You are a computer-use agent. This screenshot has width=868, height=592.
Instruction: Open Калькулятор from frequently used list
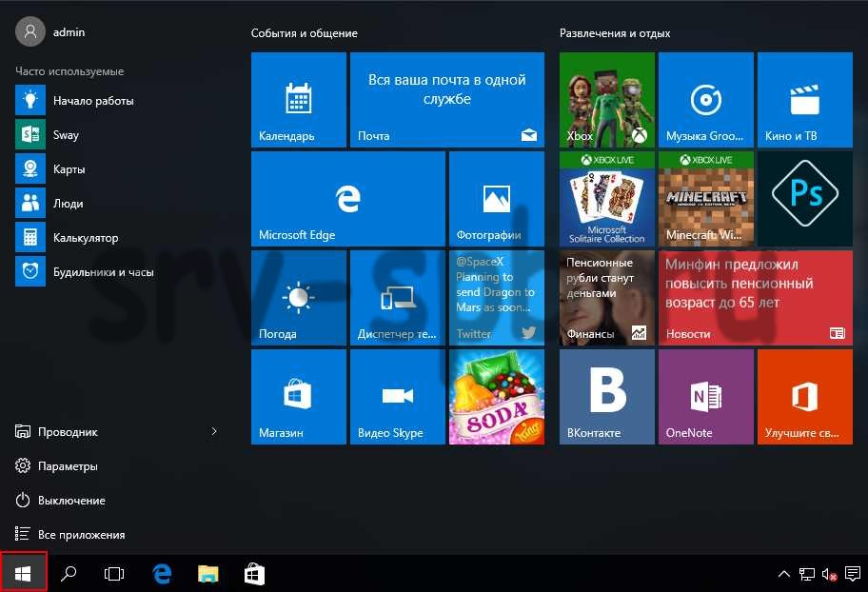pyautogui.click(x=86, y=238)
